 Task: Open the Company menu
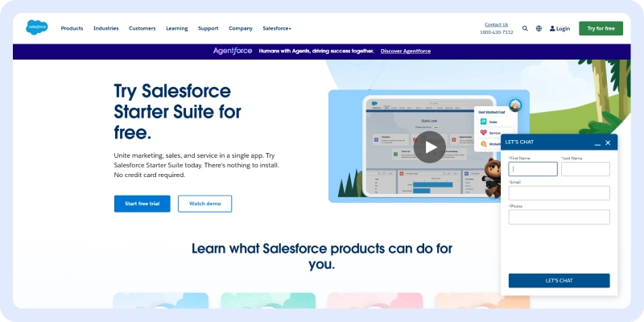click(241, 28)
